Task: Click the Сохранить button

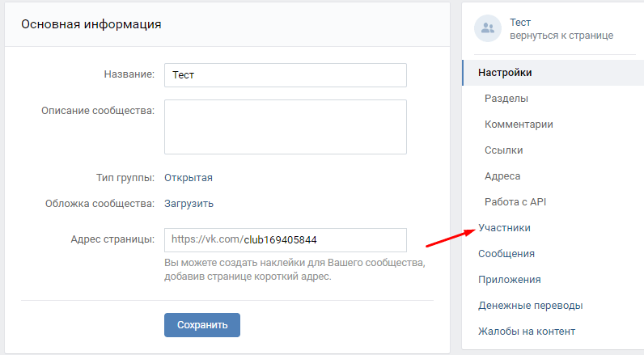Action: [202, 325]
